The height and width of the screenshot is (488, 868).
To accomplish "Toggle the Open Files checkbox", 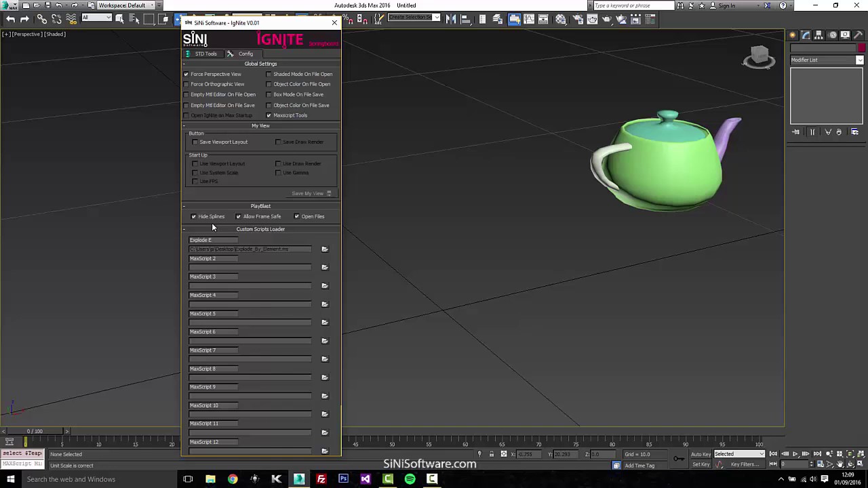I will 296,217.
